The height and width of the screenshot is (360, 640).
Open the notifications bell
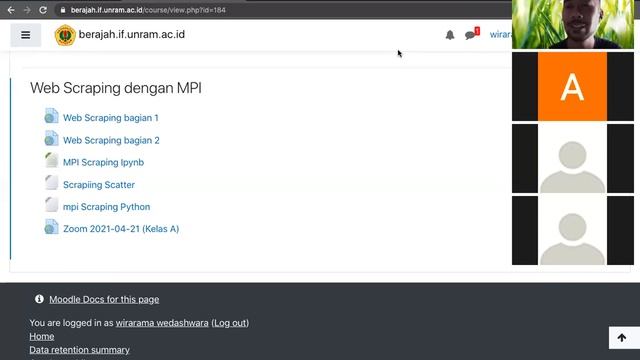(x=450, y=35)
